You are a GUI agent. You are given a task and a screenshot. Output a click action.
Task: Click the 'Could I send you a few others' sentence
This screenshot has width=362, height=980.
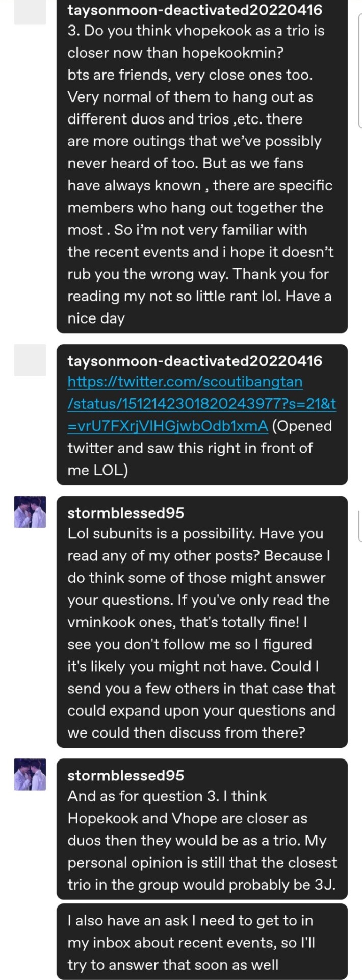pos(201,689)
